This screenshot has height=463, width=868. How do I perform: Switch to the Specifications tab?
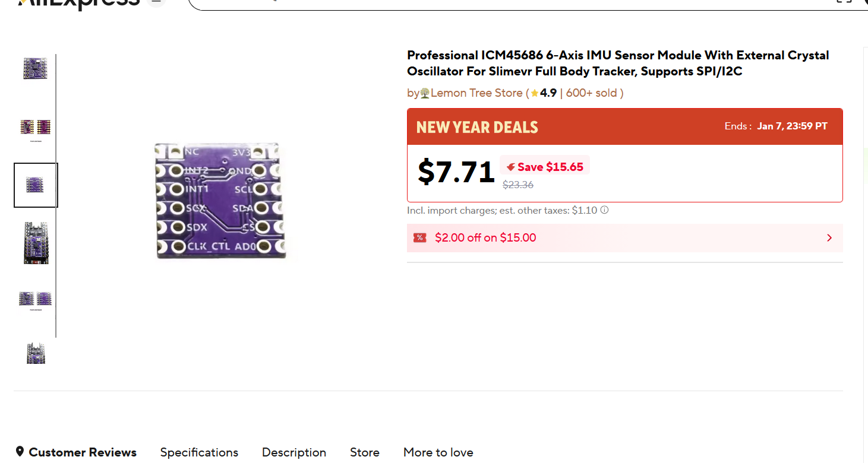pyautogui.click(x=199, y=452)
